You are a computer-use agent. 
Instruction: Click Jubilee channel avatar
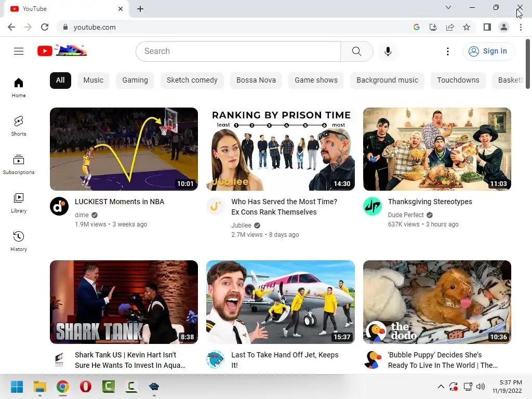[216, 206]
